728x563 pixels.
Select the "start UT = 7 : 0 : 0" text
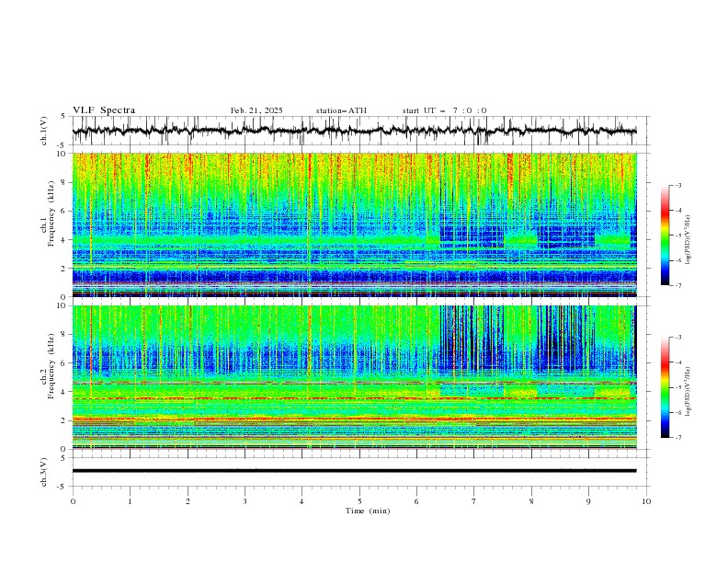444,110
